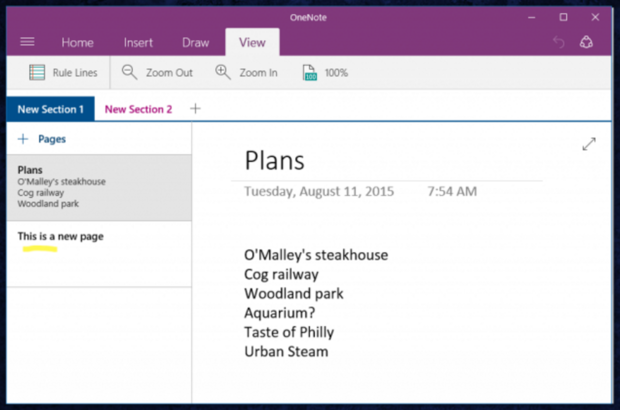Screen dimensions: 620x410
Task: Open the 'This is a new page' entry
Action: tap(61, 236)
